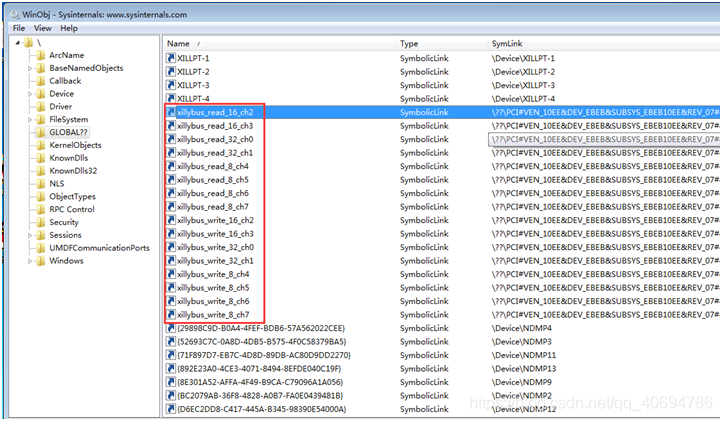
Task: Click the KnownDlls32 folder icon
Action: pos(41,171)
